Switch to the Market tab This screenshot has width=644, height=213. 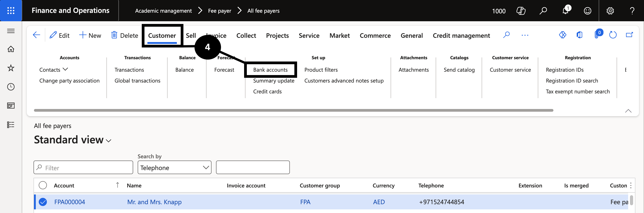point(339,35)
